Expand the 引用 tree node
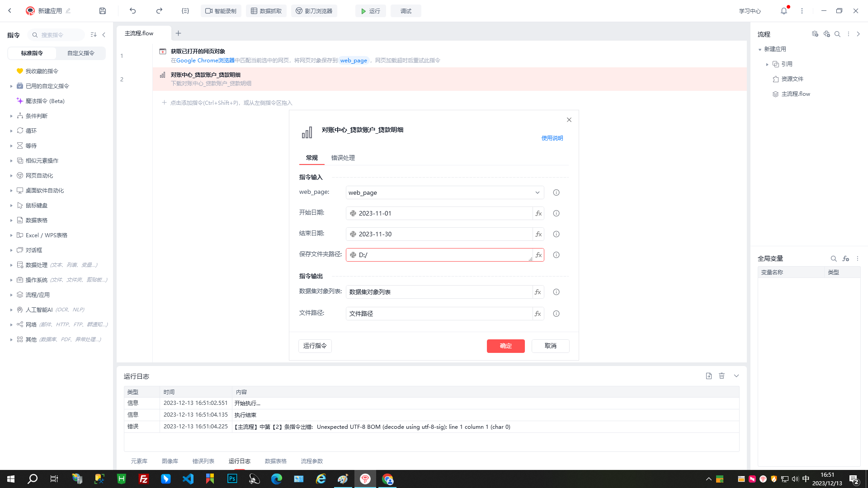The height and width of the screenshot is (488, 868). [x=767, y=64]
